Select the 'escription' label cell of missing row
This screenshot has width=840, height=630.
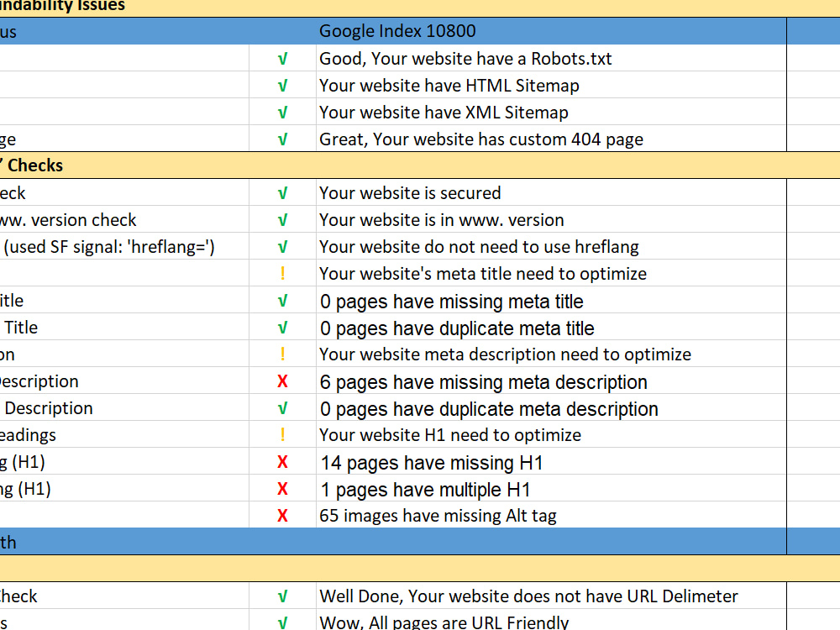point(39,381)
